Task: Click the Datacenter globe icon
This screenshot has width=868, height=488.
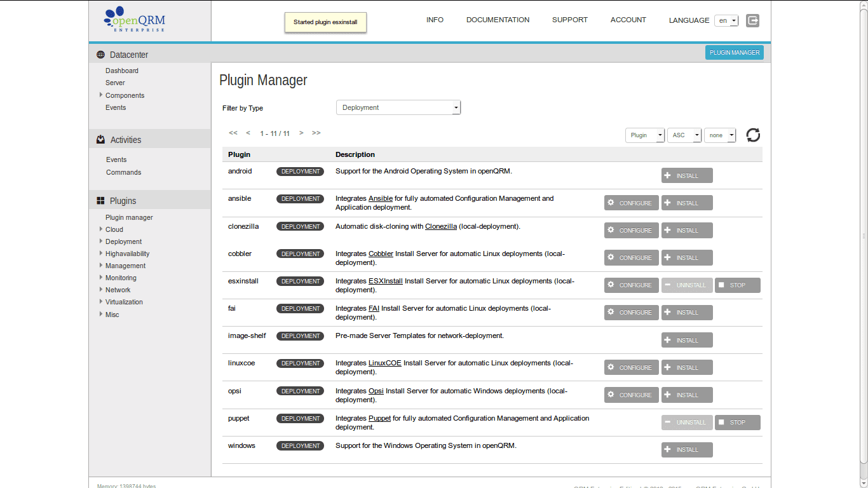Action: (100, 55)
